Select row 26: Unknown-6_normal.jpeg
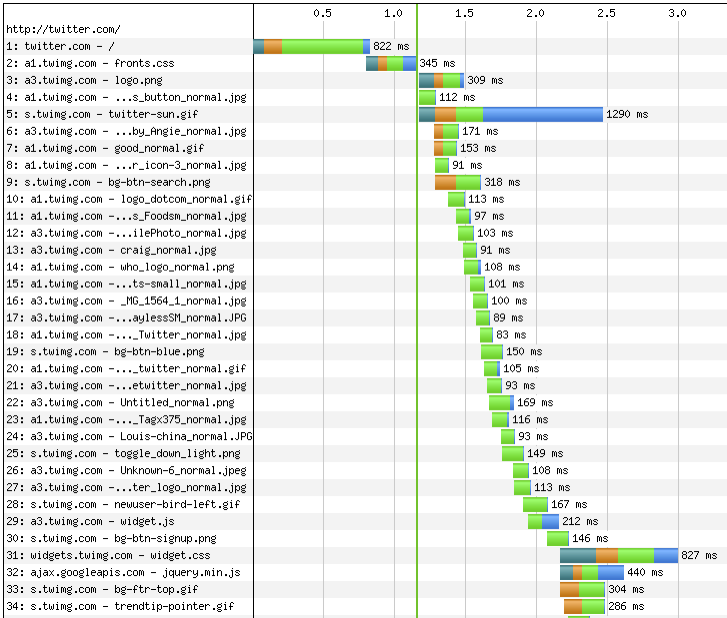Viewport: 727px width, 618px height. [x=127, y=471]
